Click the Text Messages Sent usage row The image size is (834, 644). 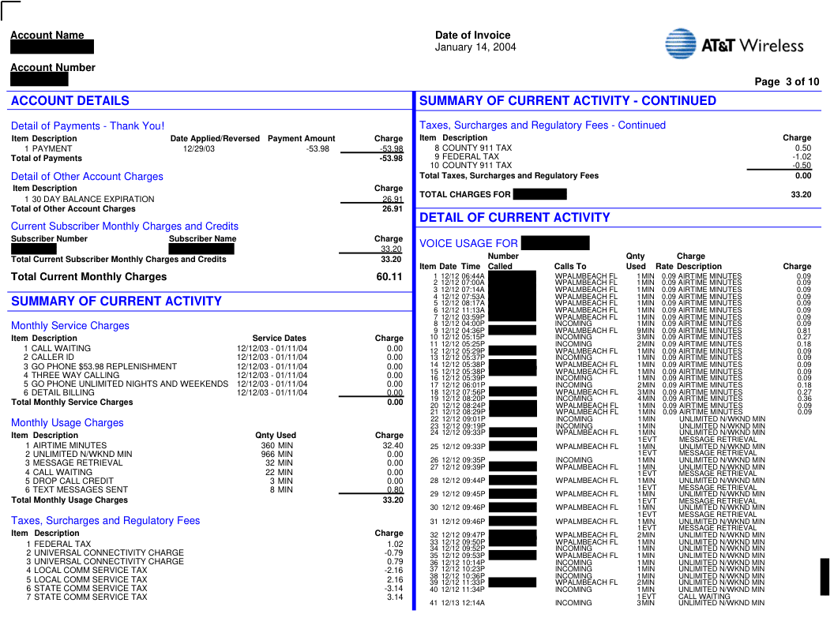(80, 490)
